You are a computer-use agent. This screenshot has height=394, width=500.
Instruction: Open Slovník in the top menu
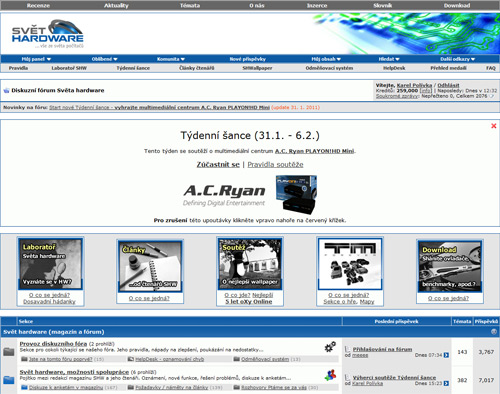click(383, 5)
